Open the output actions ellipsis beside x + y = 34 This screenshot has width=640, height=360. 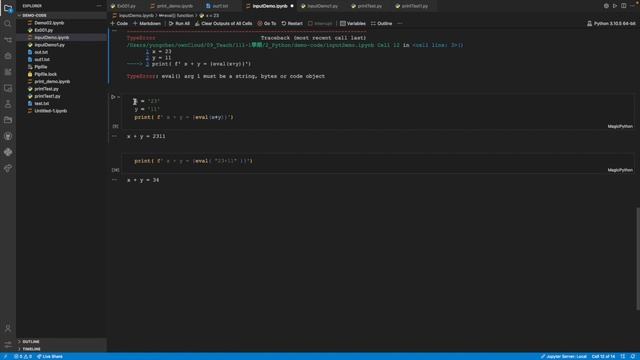(114, 180)
